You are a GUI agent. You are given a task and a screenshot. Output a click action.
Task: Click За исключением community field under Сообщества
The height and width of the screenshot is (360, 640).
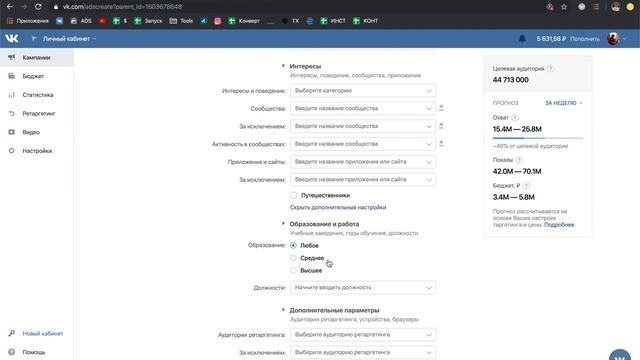[x=363, y=126]
